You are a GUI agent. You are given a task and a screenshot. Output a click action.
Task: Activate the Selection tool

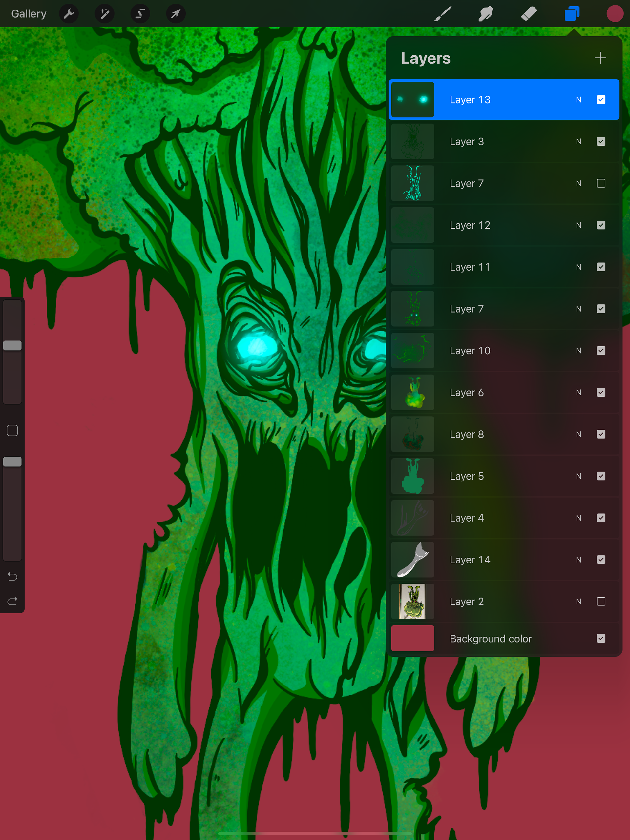tap(140, 14)
